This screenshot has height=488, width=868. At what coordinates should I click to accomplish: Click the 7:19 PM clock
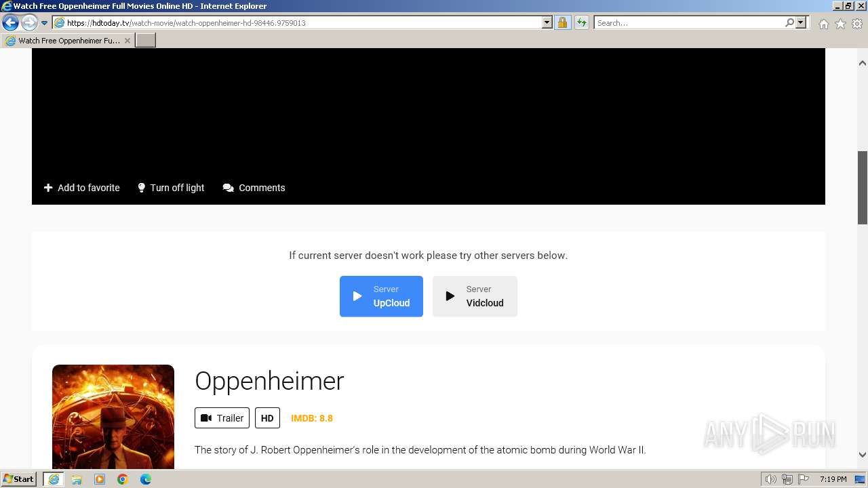click(833, 479)
